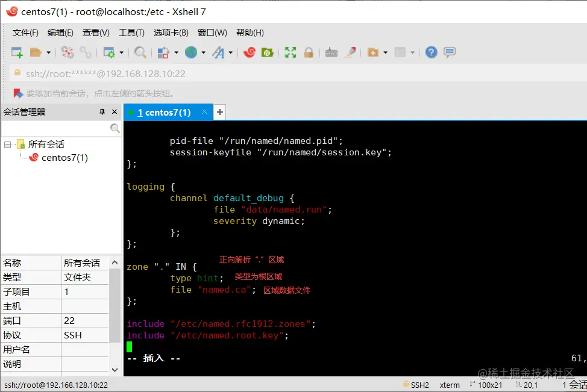Screen dimensions: 587x392
Task: Close the centos7(1) tab with its X
Action: [204, 112]
